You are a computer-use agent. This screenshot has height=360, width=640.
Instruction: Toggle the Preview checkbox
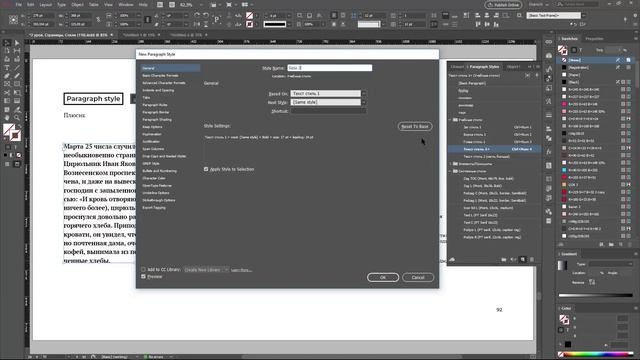click(x=143, y=276)
